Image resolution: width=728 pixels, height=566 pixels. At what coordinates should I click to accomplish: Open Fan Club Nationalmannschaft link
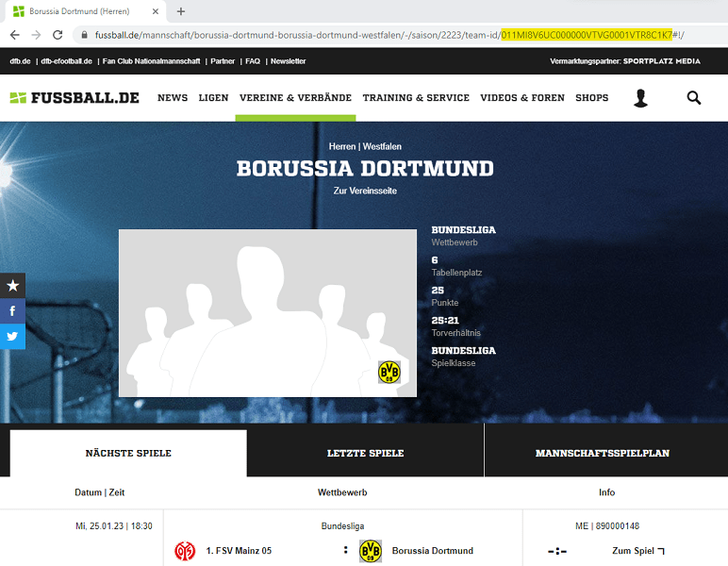[152, 61]
